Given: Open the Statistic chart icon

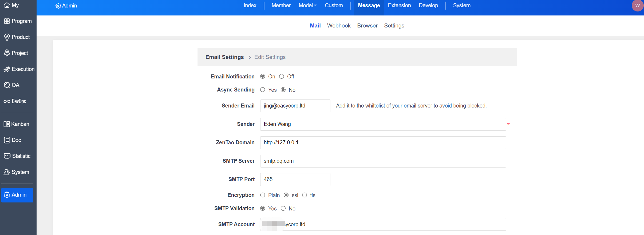Looking at the screenshot, I should 7,156.
